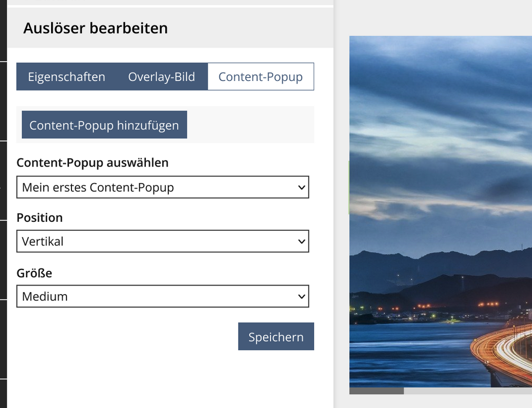Click the dark scrollbar thumb below the image

[x=376, y=391]
